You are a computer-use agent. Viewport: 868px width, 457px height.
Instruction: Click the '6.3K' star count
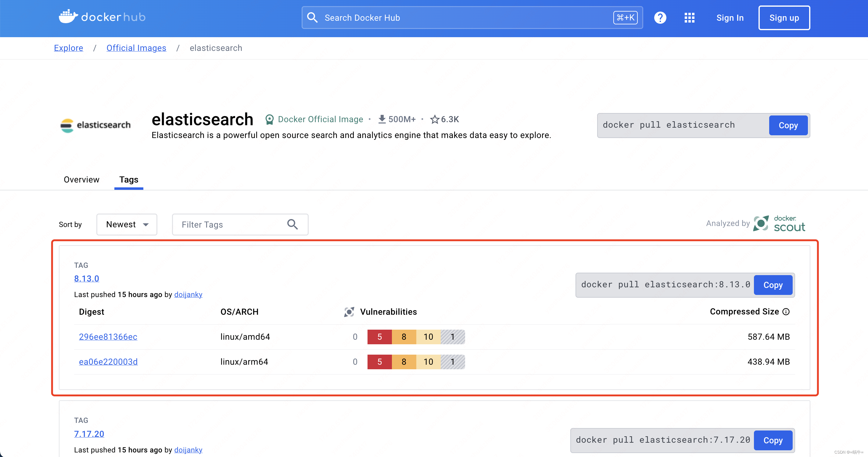[450, 119]
